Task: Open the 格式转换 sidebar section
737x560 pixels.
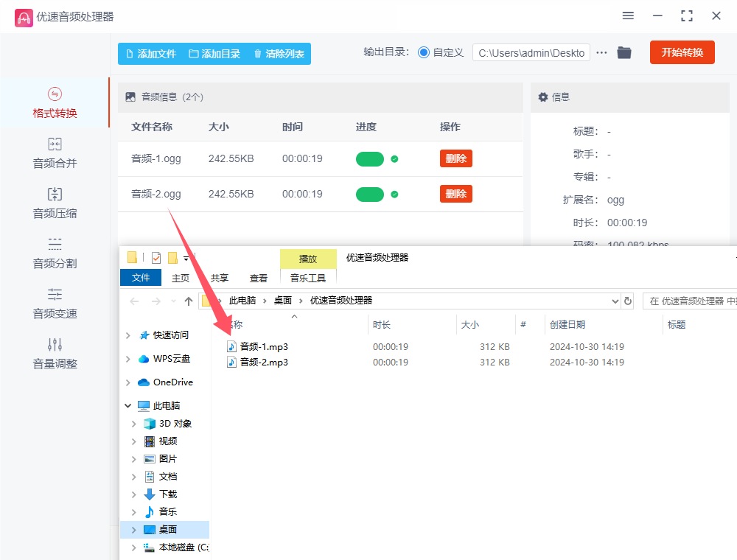Action: [55, 102]
